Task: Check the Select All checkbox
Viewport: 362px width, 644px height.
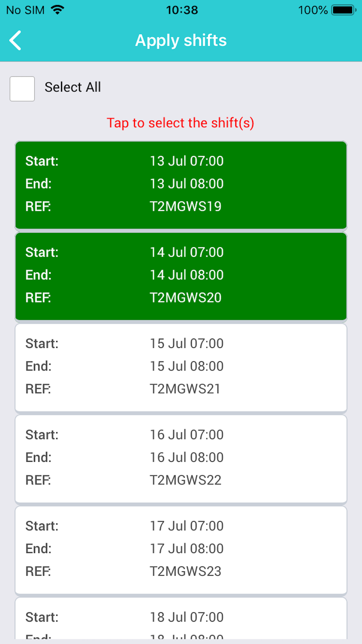Action: pyautogui.click(x=22, y=89)
